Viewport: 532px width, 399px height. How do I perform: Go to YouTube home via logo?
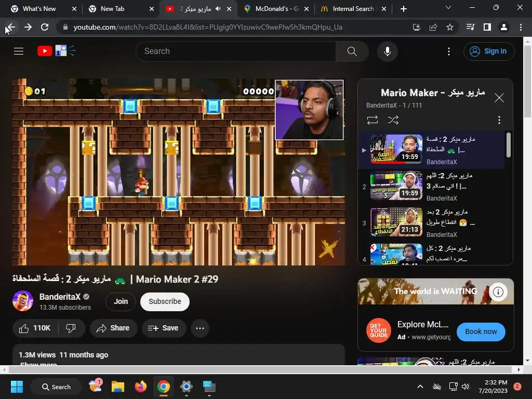coord(56,51)
